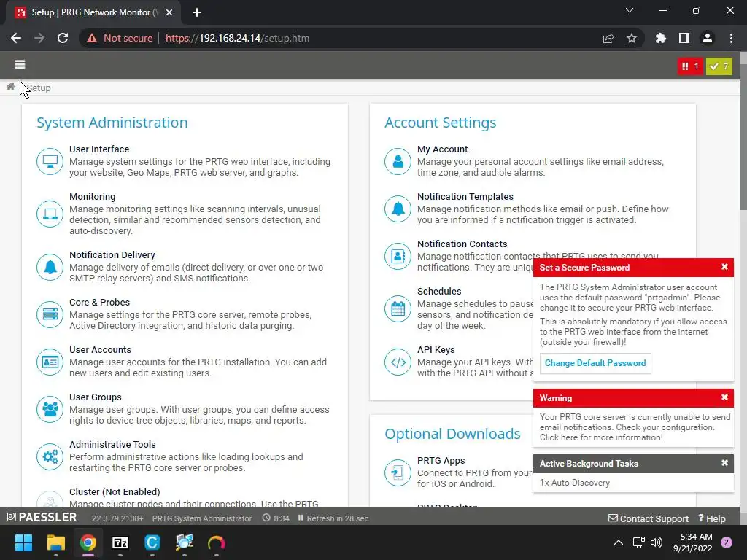Open Chrome profile avatar icon
This screenshot has width=747, height=560.
point(708,38)
